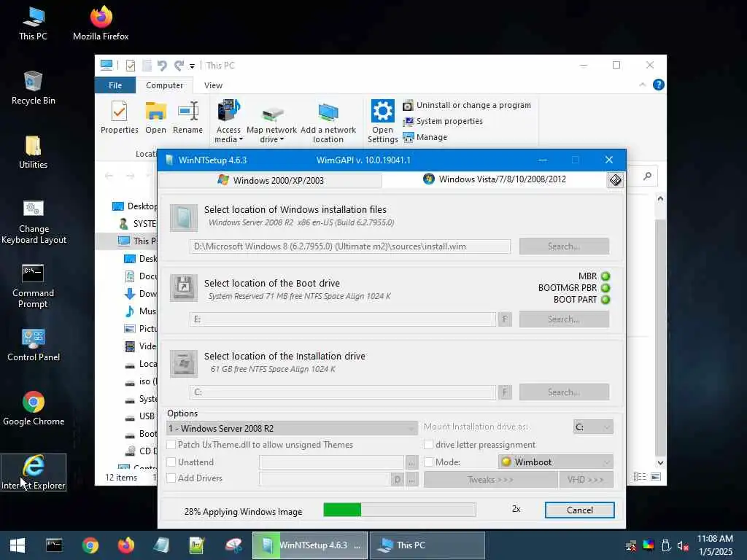This screenshot has height=560, width=747.
Task: Open Mount Installation drive letter dropdown
Action: [593, 427]
